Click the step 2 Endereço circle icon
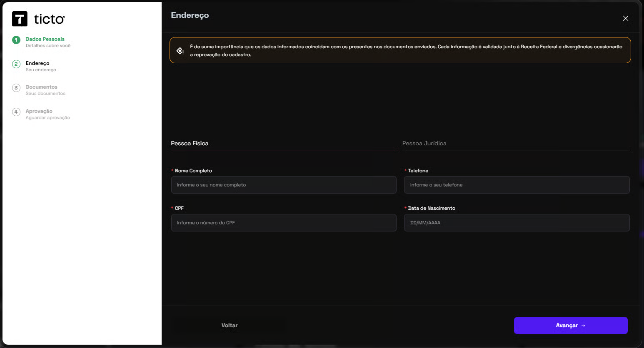The image size is (644, 348). tap(16, 64)
